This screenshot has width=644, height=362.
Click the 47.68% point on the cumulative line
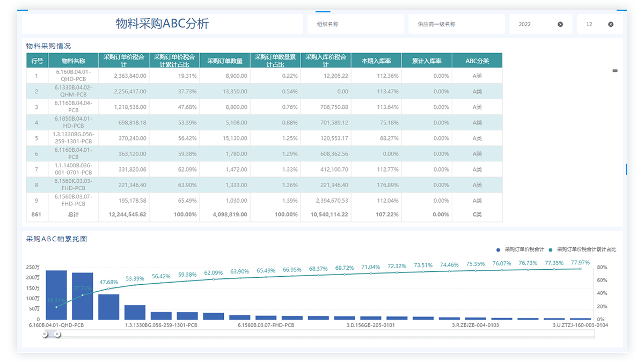tap(108, 289)
